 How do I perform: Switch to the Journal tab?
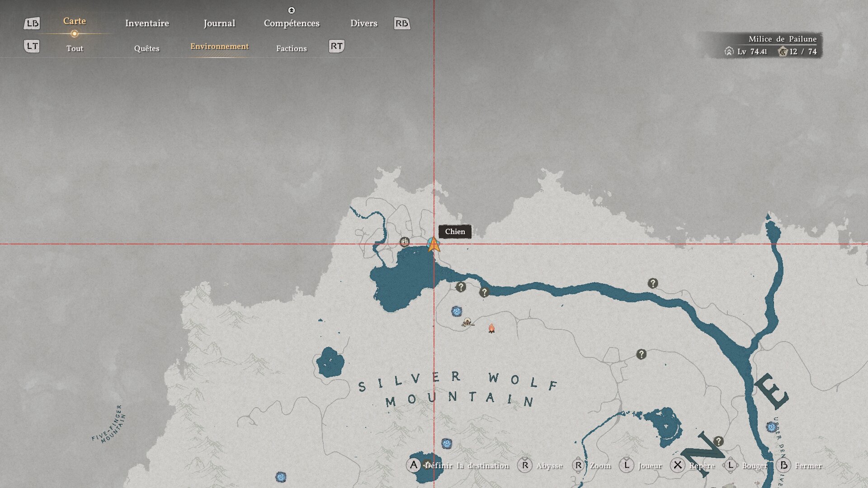point(219,23)
